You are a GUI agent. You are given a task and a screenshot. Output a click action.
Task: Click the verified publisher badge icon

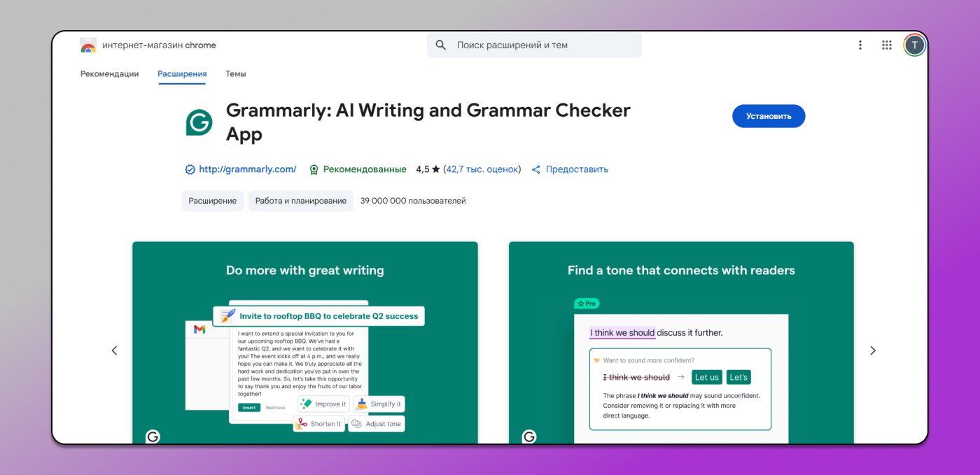click(189, 169)
